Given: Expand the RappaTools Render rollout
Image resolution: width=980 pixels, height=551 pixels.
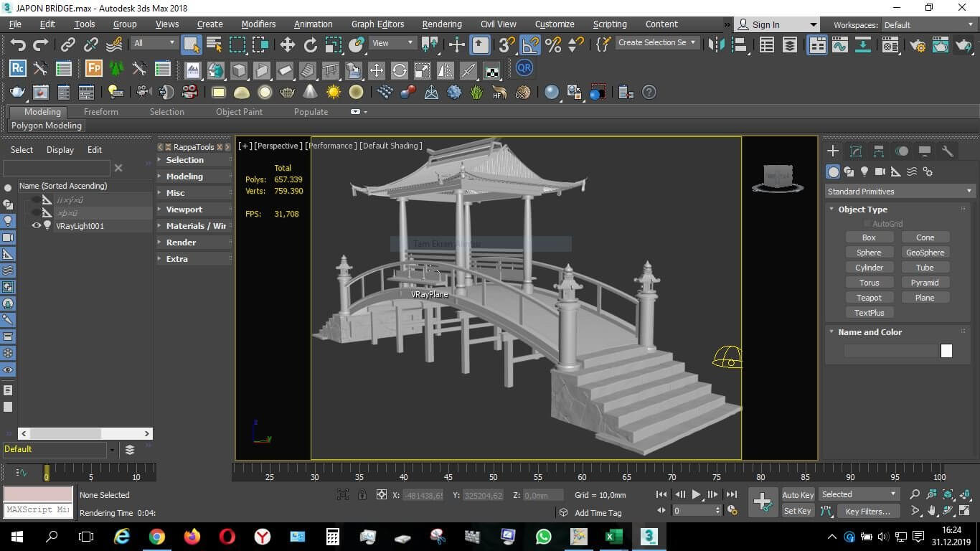Looking at the screenshot, I should [194, 242].
